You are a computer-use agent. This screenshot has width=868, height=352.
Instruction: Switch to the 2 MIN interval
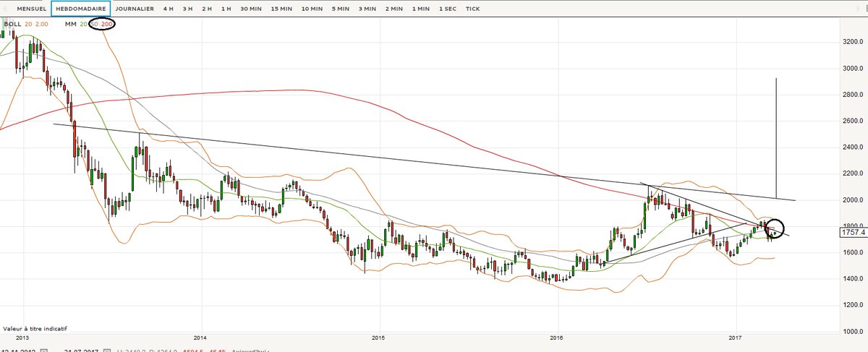click(393, 9)
